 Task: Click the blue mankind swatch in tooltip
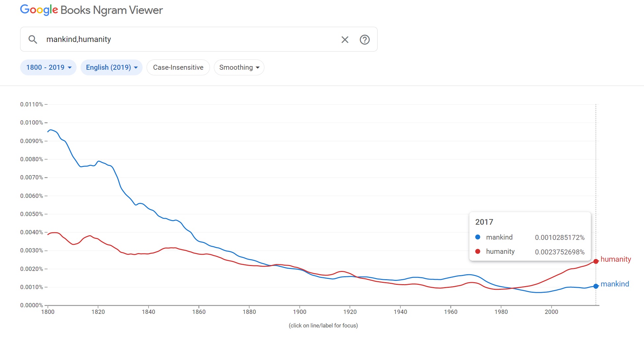point(478,237)
